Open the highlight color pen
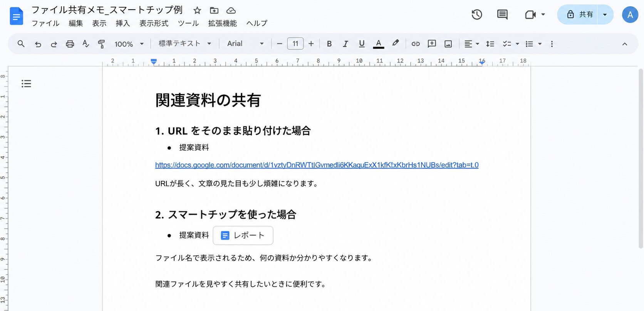 pyautogui.click(x=395, y=43)
